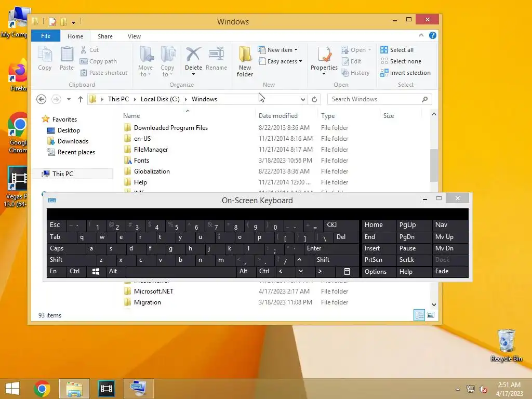This screenshot has height=399, width=532.
Task: Open the Start button on taskbar
Action: click(12, 389)
